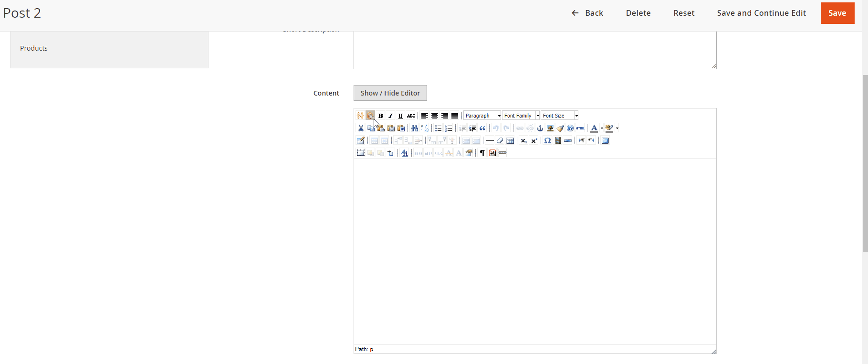Screen dimensions: 868x364
Task: Open text color picker arrow
Action: [x=602, y=128]
